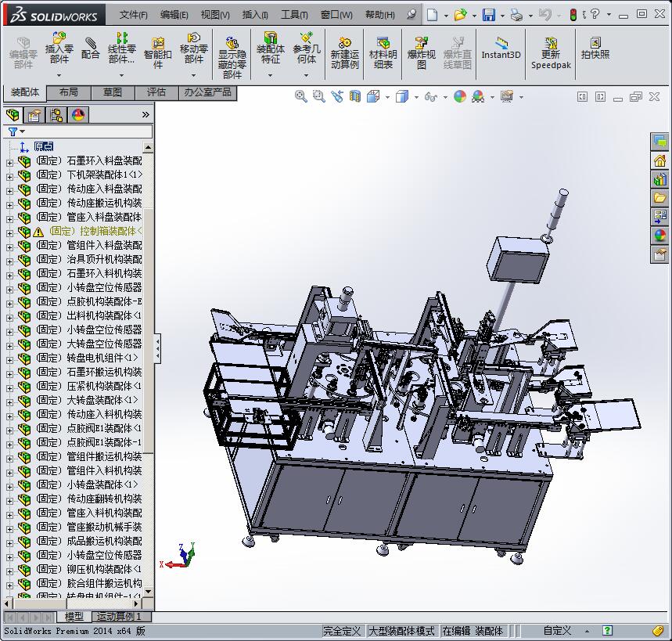Click the tree vertical scrollbar down arrow
Viewport: 672px width, 641px height.
149,591
